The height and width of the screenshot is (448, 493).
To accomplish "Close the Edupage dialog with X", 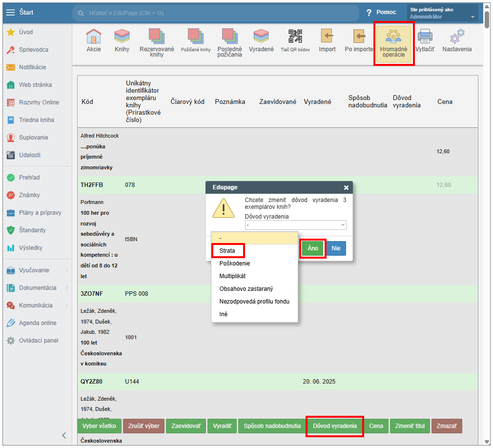I will point(346,187).
